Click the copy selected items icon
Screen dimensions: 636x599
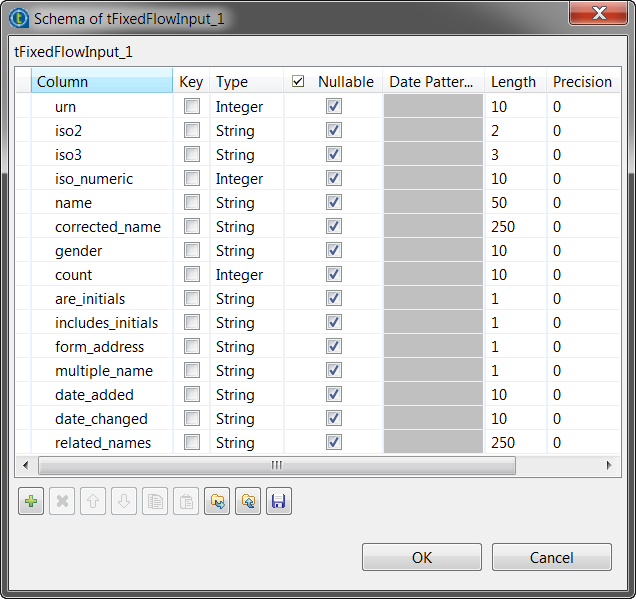pyautogui.click(x=155, y=501)
